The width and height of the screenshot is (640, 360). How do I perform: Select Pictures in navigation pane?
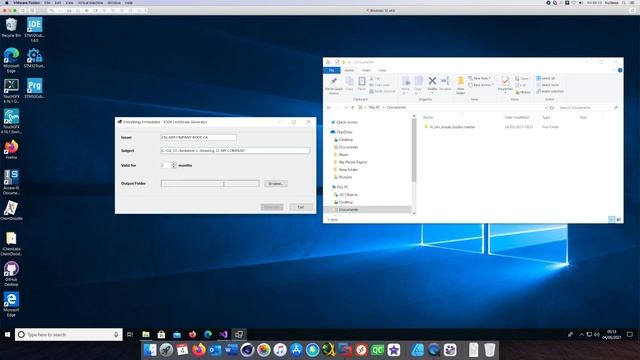345,177
